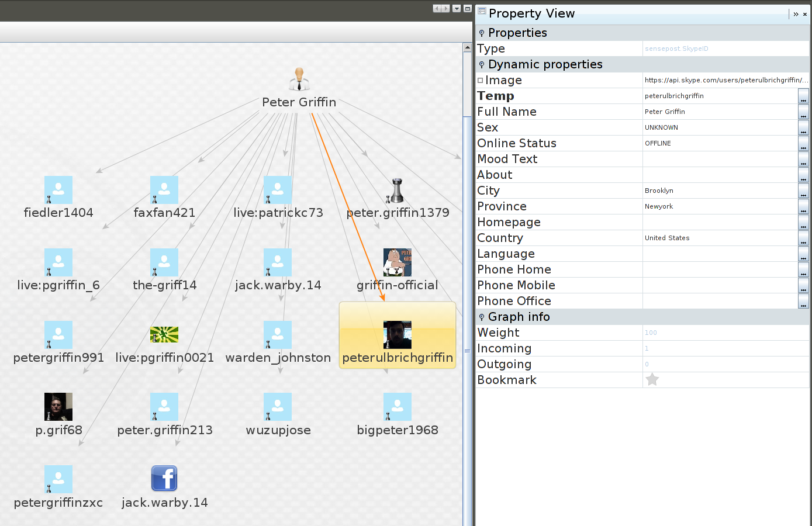Select the green image icon of live:pgriffin0021
The width and height of the screenshot is (812, 526).
click(164, 334)
